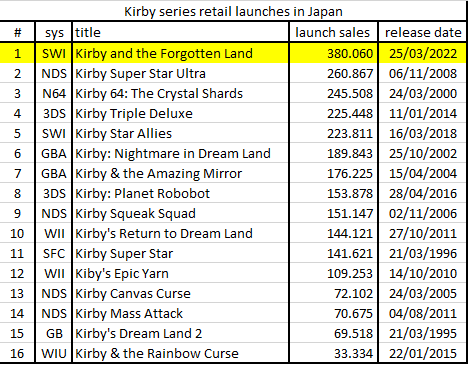This screenshot has height=367, width=471.
Task: Select the SFC system cell
Action: coord(54,253)
